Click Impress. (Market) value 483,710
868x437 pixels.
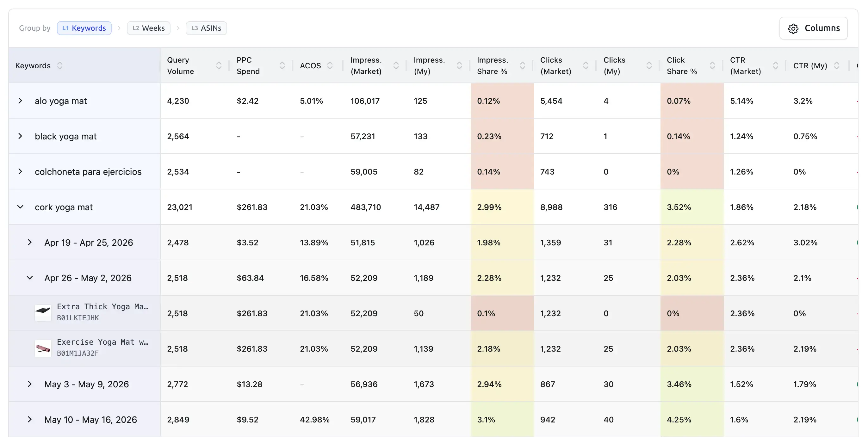click(x=366, y=207)
